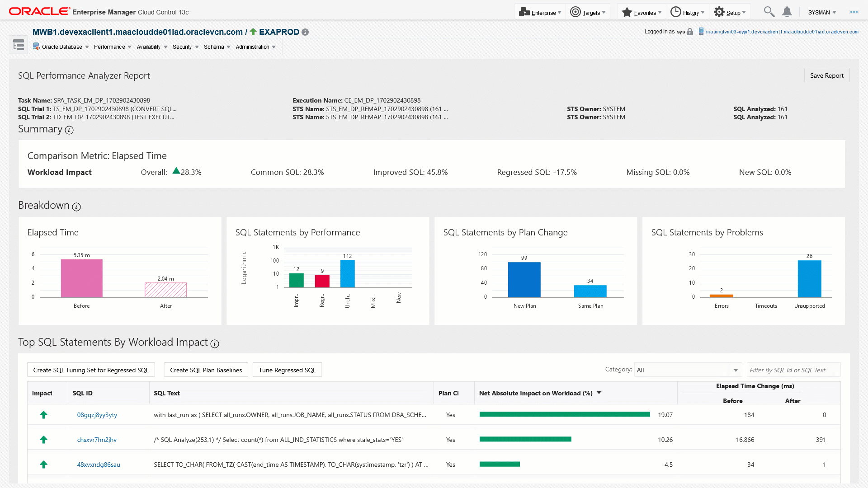Expand the Category dropdown
The image size is (868, 488).
click(736, 370)
